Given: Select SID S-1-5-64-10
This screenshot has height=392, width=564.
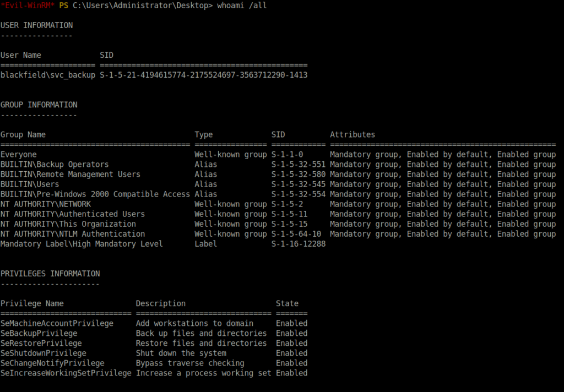Looking at the screenshot, I should pos(296,234).
